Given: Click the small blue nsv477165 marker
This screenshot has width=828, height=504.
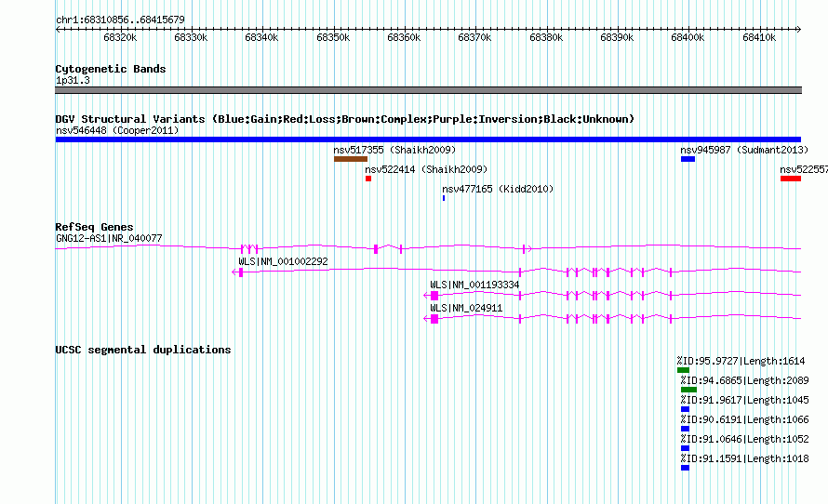Looking at the screenshot, I should [x=444, y=198].
